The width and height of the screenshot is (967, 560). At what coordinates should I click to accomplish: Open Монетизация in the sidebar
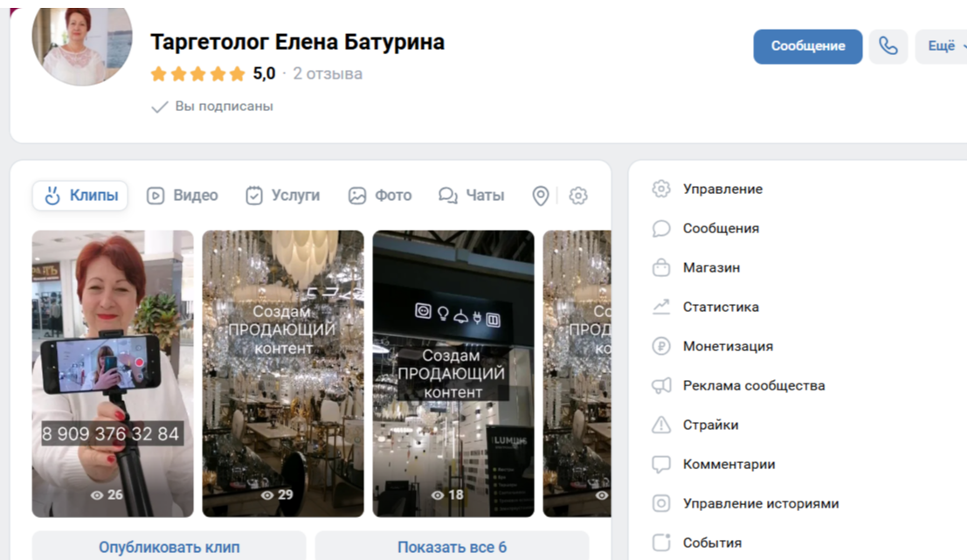[x=727, y=346]
